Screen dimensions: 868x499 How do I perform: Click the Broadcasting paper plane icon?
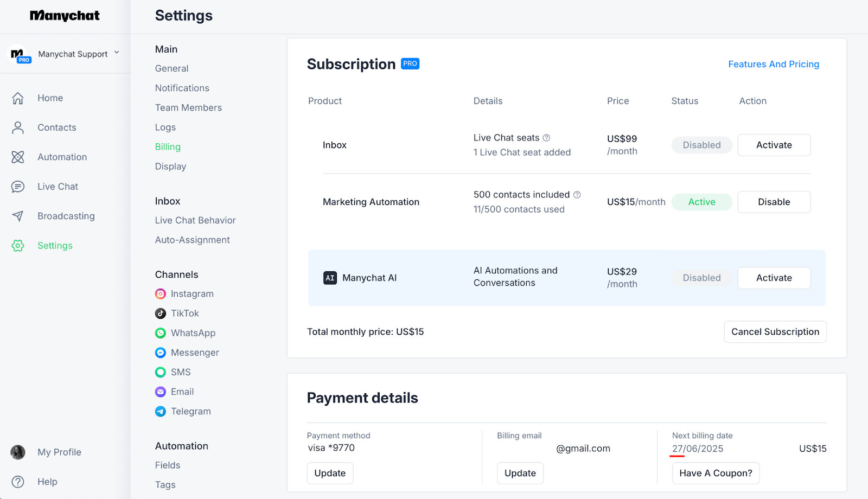(x=18, y=216)
